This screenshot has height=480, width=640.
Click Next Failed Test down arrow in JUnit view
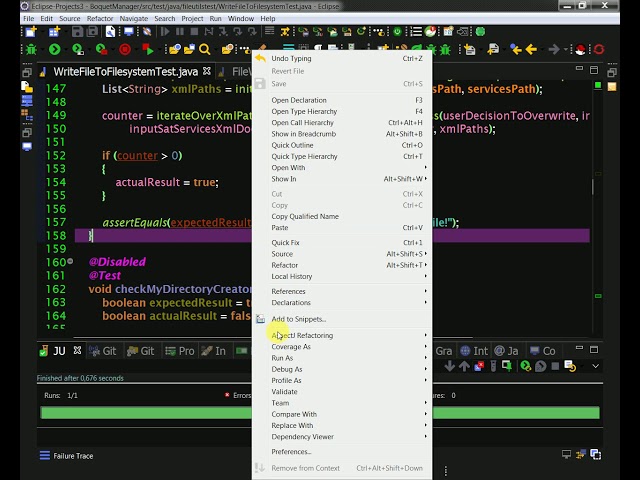449,366
